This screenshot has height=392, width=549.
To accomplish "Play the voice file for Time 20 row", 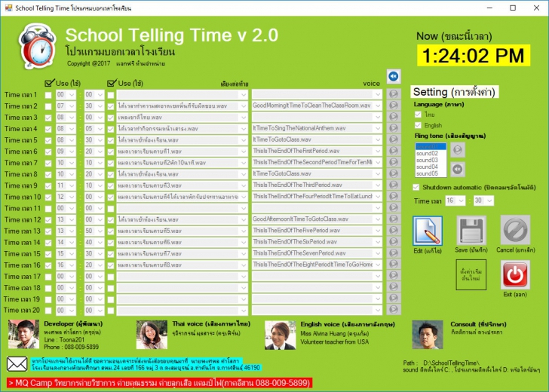I will [x=394, y=309].
